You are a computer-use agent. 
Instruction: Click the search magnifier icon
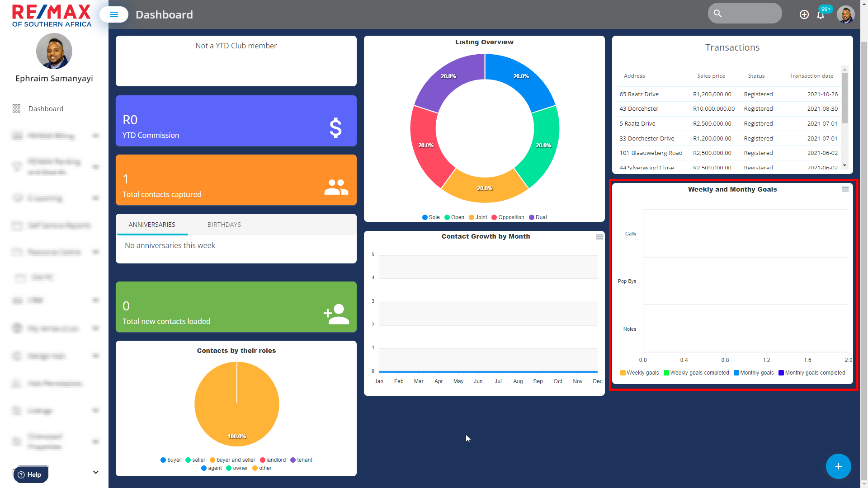coord(717,14)
